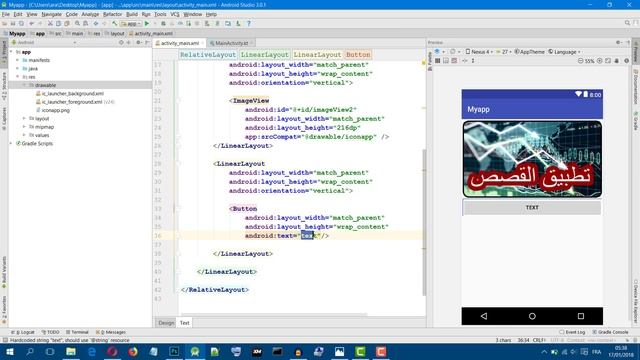Open the Build menu

tap(132, 14)
